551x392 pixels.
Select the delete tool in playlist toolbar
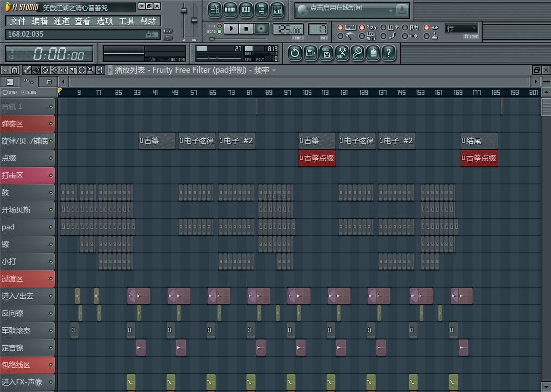coord(45,70)
